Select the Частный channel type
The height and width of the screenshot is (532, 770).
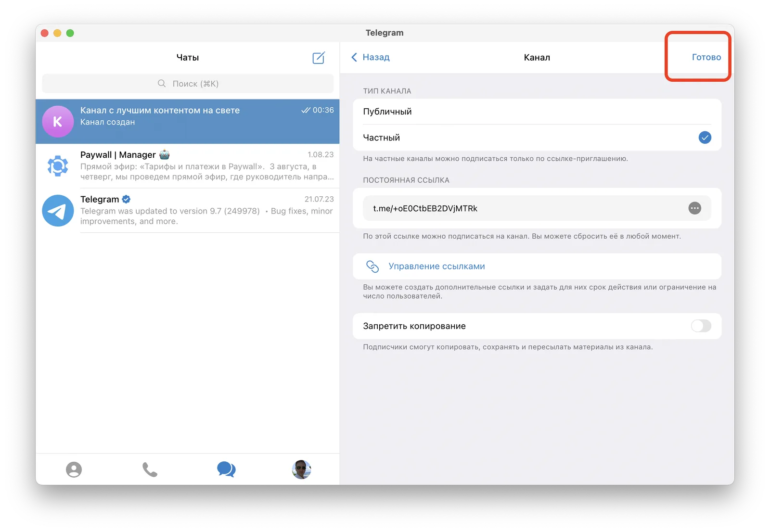[x=537, y=138]
